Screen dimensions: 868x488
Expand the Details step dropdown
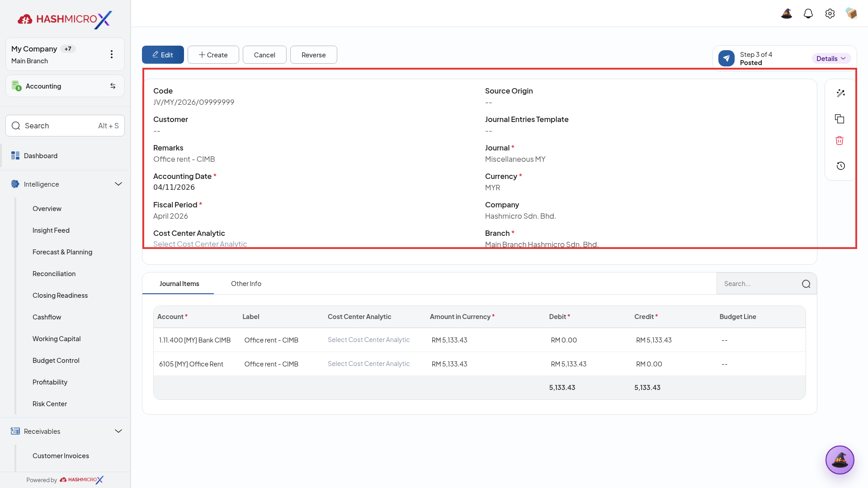[831, 58]
